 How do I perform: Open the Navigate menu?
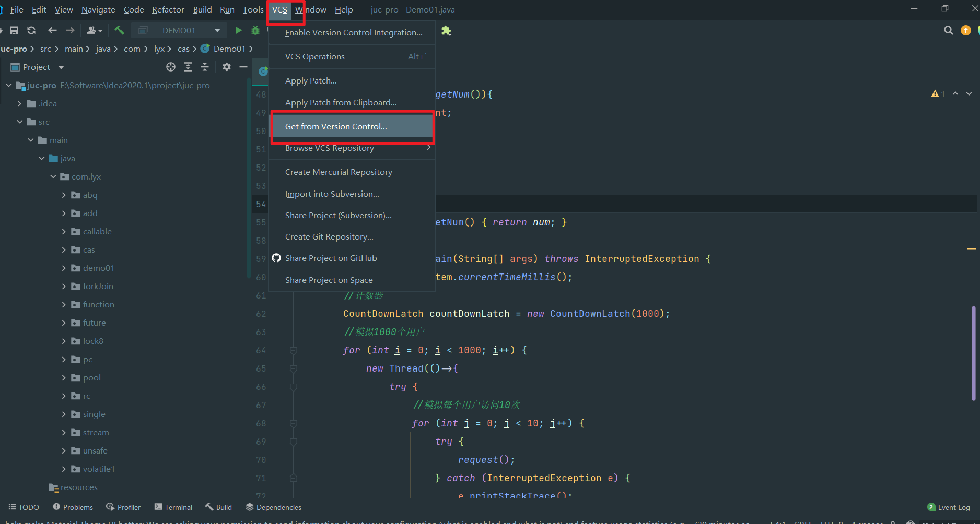click(x=98, y=9)
